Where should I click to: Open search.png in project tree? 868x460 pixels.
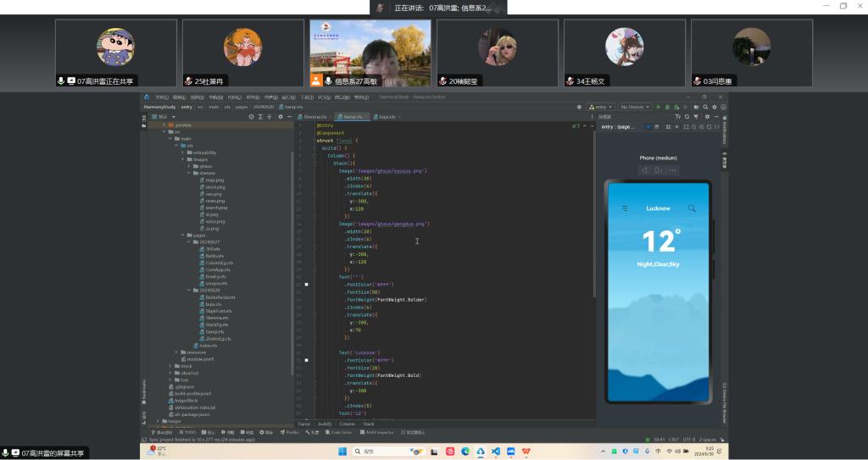[x=215, y=208]
